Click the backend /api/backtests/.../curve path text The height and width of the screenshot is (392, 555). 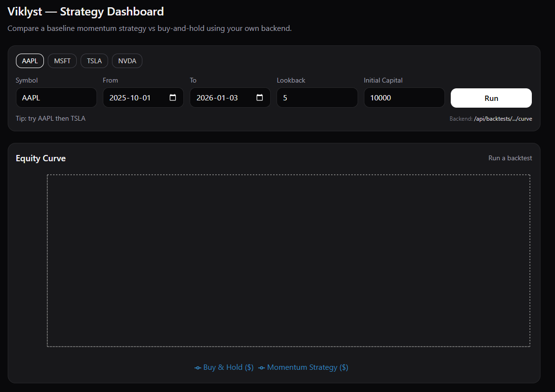[x=503, y=119]
